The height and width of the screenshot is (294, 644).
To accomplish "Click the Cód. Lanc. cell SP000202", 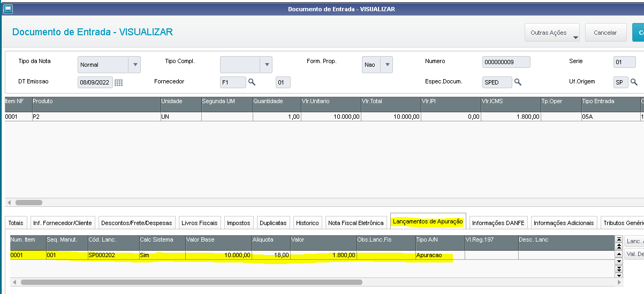I will coord(113,256).
